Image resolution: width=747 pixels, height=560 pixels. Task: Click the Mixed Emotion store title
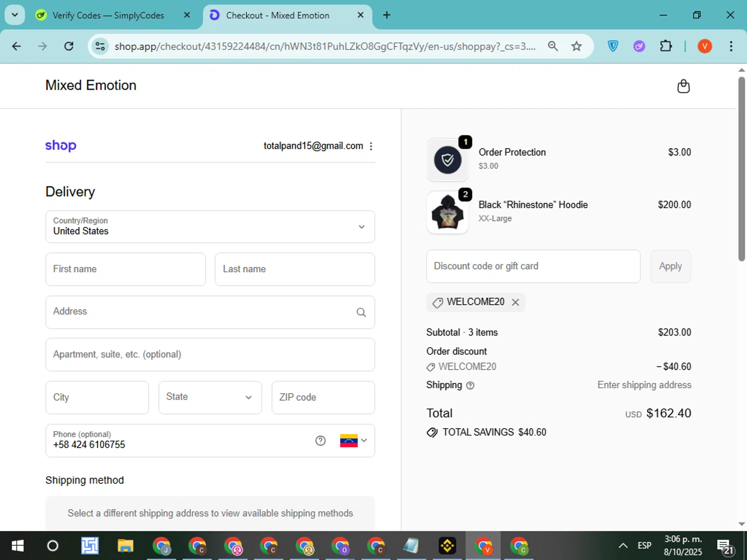coord(91,85)
